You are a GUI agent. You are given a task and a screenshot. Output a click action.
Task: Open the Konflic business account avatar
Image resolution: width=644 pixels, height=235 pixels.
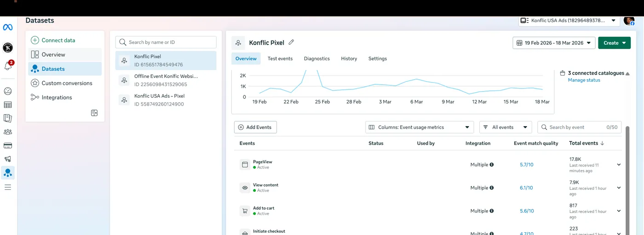[8, 47]
